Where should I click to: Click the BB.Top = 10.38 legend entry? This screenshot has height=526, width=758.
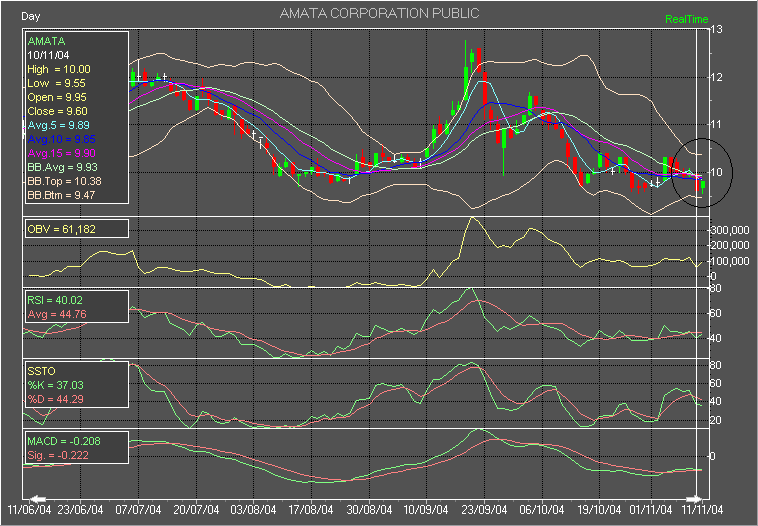pos(64,181)
